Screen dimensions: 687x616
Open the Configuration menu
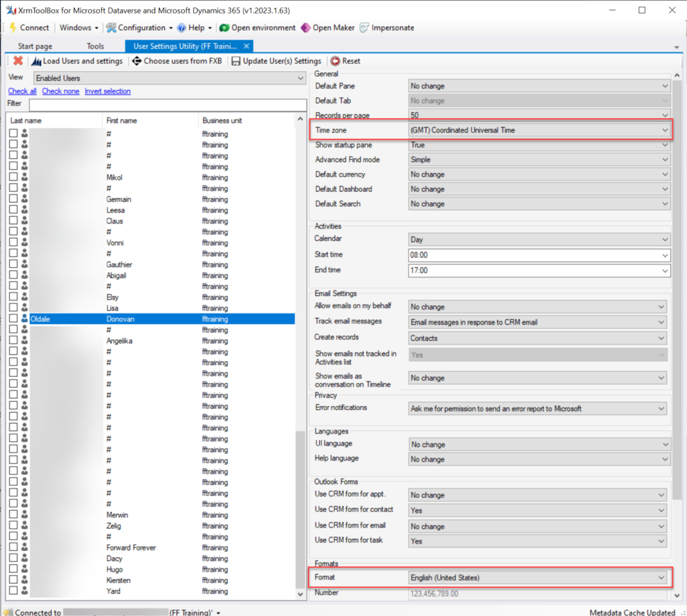click(x=140, y=28)
